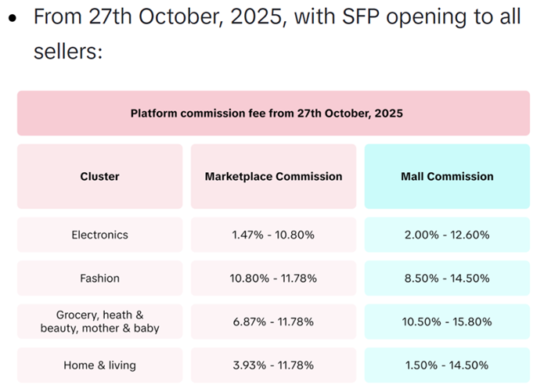544x392 pixels.
Task: Click the Cluster column header
Action: point(99,177)
